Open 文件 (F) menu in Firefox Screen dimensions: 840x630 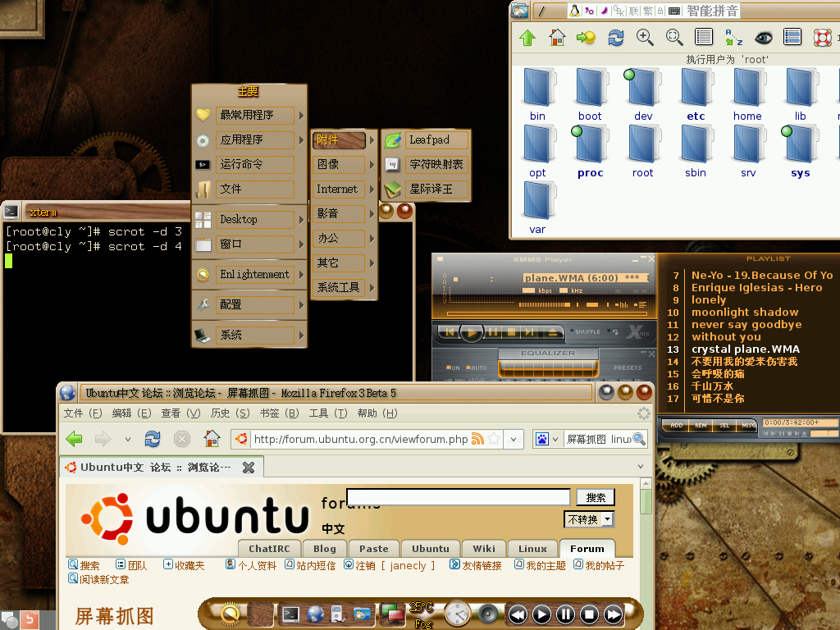click(x=83, y=413)
